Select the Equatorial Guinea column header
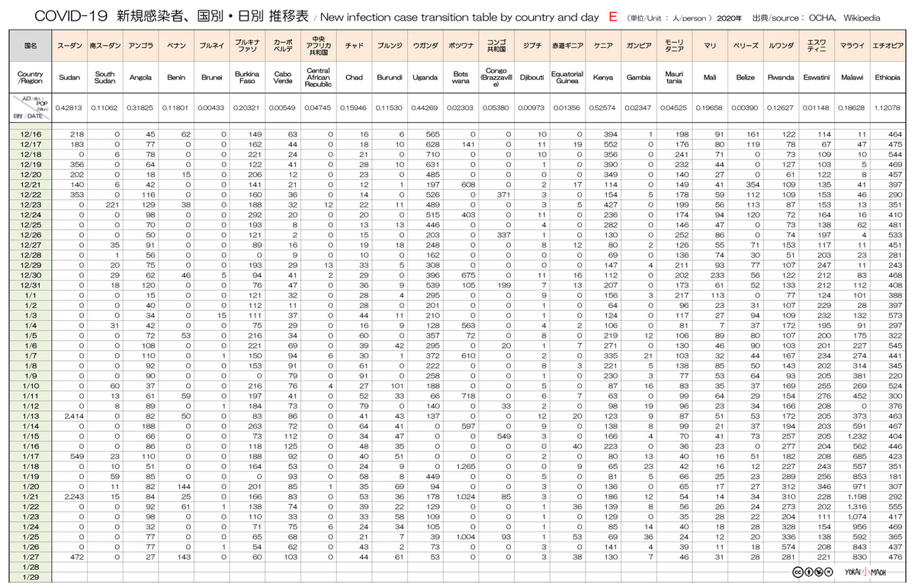 (567, 78)
